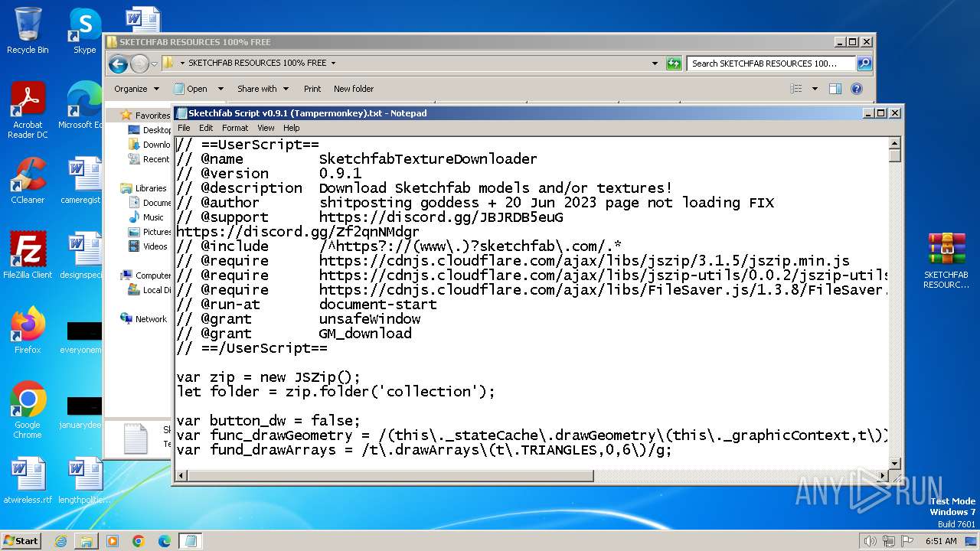This screenshot has height=551, width=980.
Task: Click the Notepad horizontal scrollbar thumb
Action: [x=390, y=476]
